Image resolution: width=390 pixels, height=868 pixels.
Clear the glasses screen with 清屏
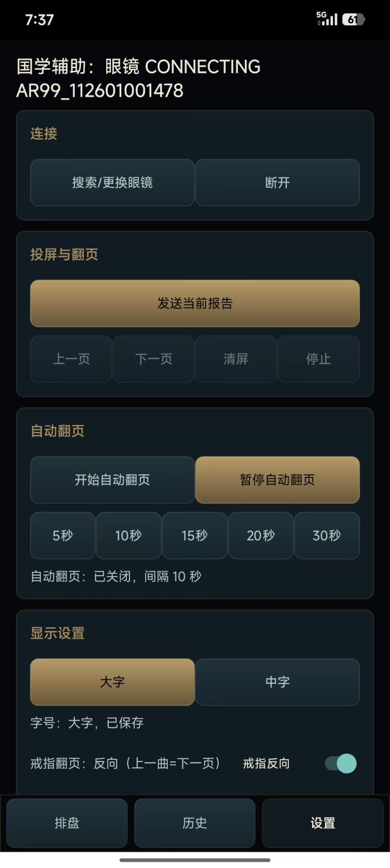click(236, 359)
